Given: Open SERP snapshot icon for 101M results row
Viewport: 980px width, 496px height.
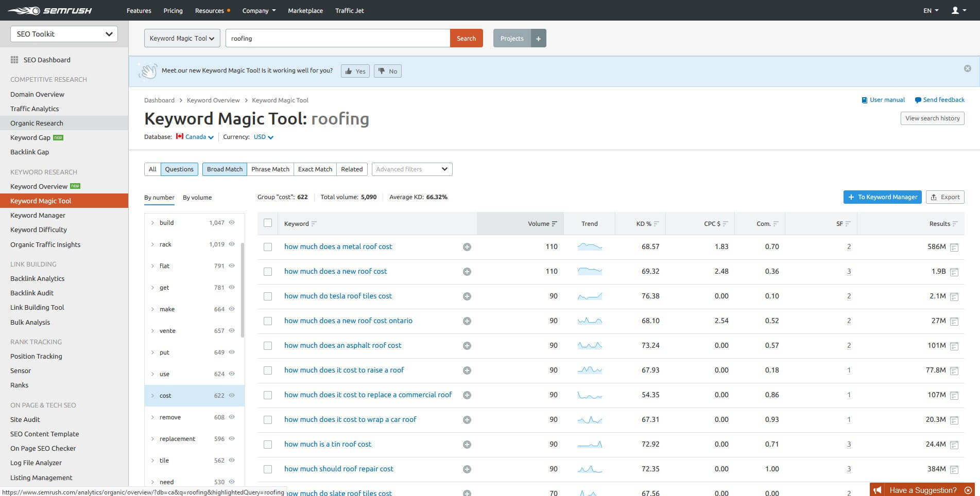Looking at the screenshot, I should pyautogui.click(x=954, y=346).
